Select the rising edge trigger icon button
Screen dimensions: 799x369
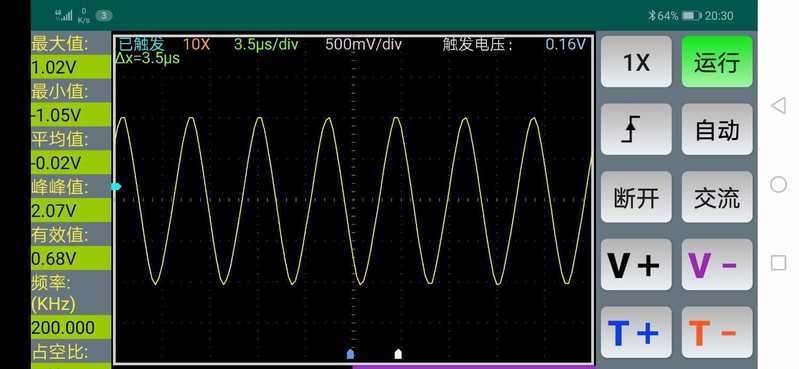pyautogui.click(x=636, y=129)
